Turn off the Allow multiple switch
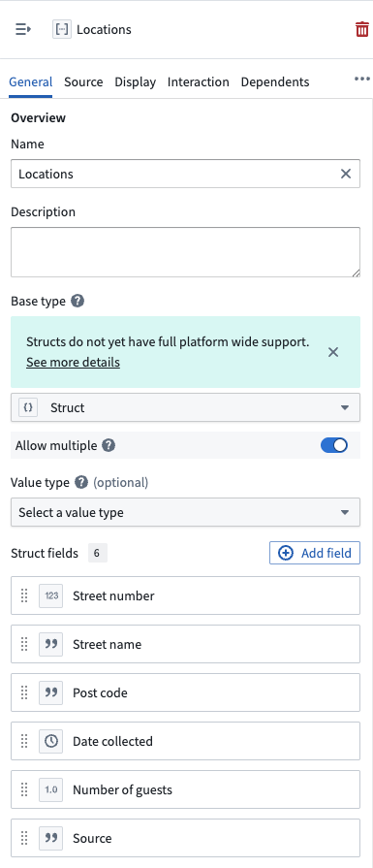The image size is (373, 868). [334, 445]
